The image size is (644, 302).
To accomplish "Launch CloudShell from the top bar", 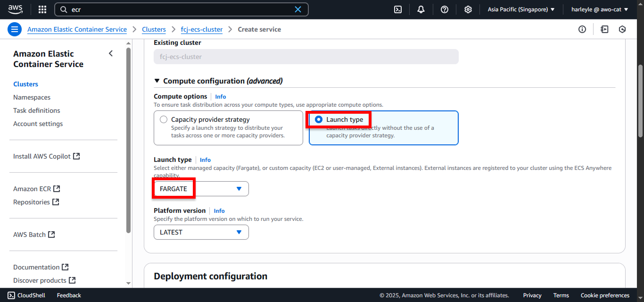I will click(x=398, y=9).
